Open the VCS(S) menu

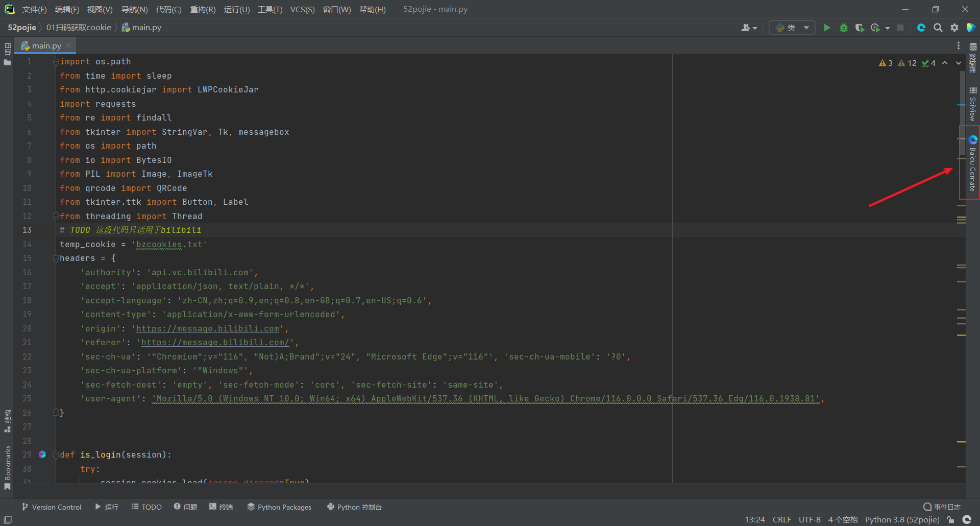click(x=302, y=9)
